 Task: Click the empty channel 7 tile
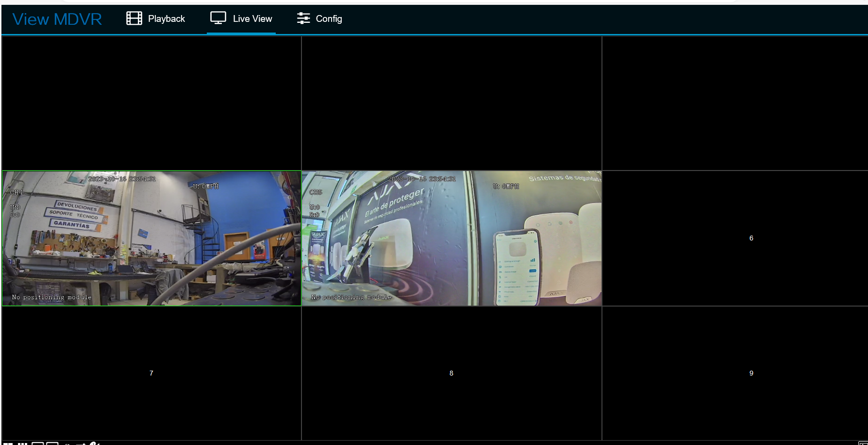tap(150, 373)
